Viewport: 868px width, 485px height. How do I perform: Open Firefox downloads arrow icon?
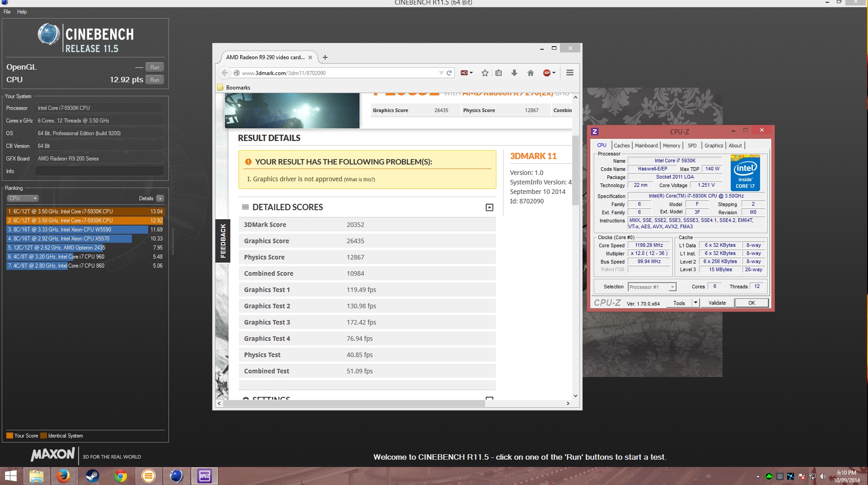coord(514,73)
